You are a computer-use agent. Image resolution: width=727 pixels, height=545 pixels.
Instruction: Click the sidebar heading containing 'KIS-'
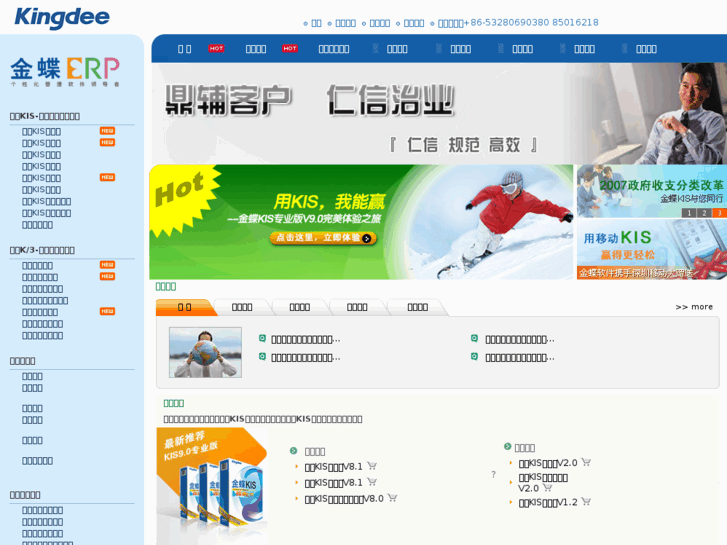tap(45, 116)
